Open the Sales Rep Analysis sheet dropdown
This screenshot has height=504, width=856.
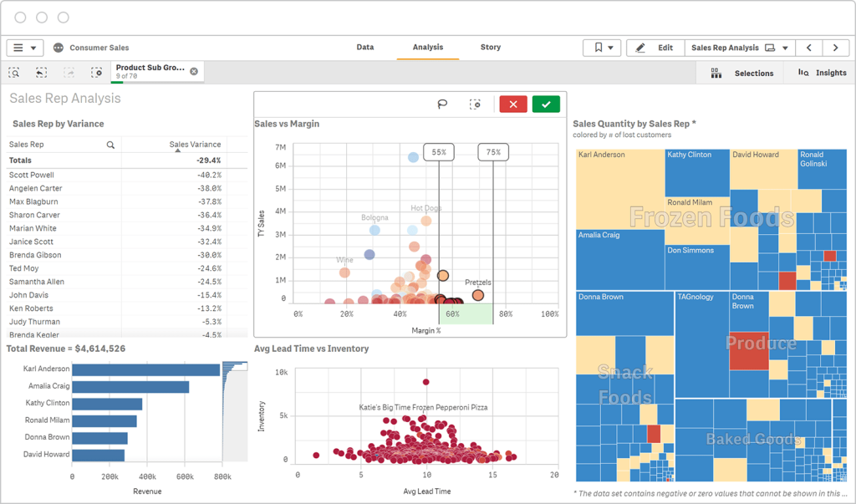(x=786, y=48)
